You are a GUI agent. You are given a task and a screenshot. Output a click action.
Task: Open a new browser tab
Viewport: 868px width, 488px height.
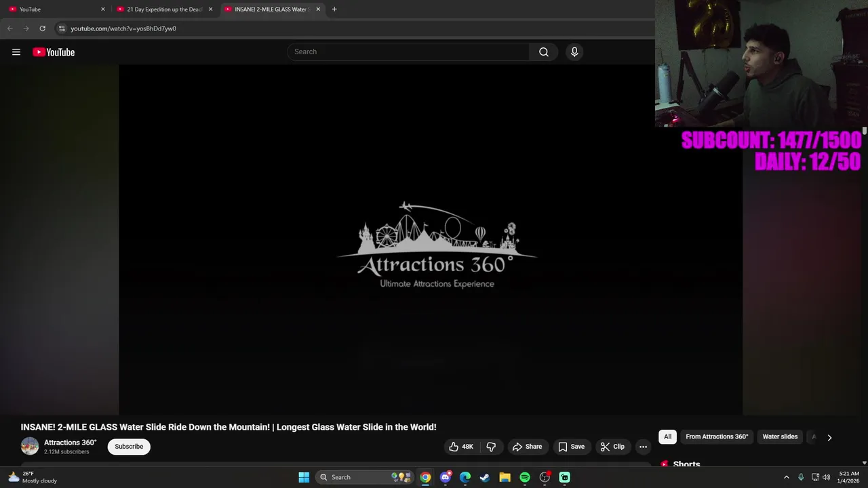click(x=334, y=9)
